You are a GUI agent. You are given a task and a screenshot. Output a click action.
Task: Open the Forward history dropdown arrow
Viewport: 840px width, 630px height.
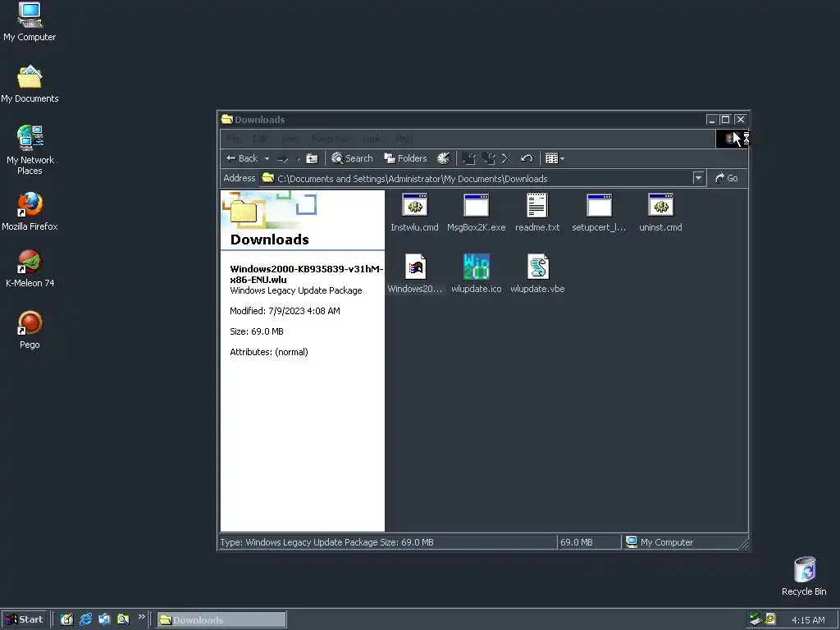pos(298,158)
